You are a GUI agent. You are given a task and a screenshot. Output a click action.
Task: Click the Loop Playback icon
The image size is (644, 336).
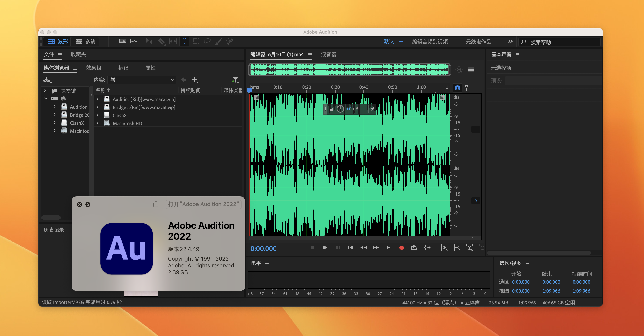tap(414, 248)
